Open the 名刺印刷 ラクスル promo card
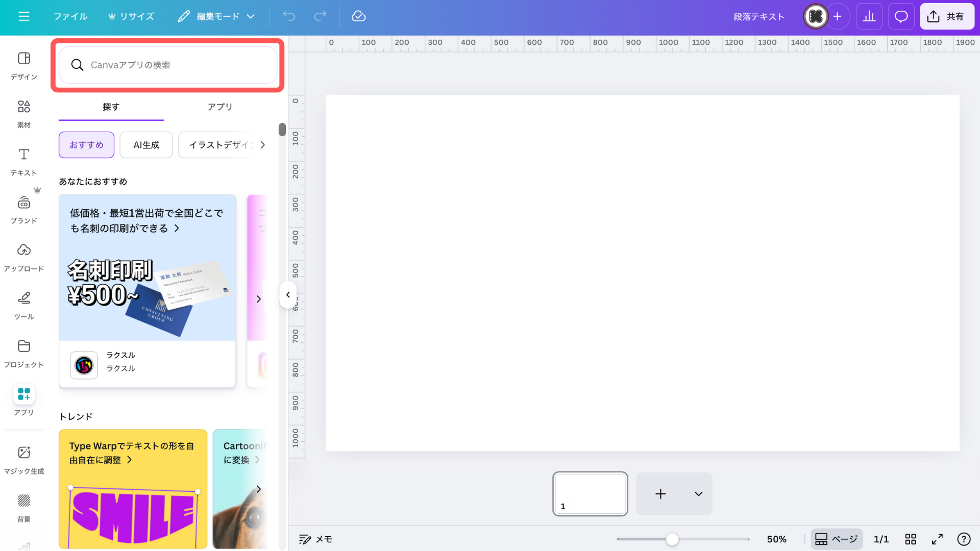980x551 pixels. [x=147, y=291]
